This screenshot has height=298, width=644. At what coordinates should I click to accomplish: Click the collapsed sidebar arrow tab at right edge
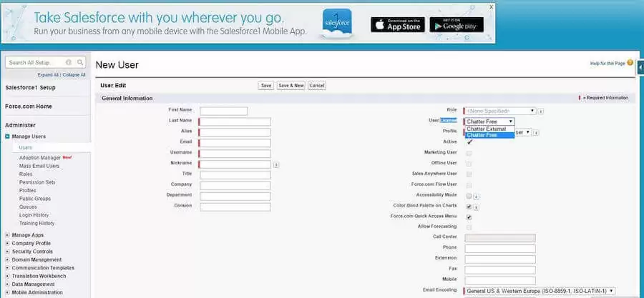click(640, 67)
